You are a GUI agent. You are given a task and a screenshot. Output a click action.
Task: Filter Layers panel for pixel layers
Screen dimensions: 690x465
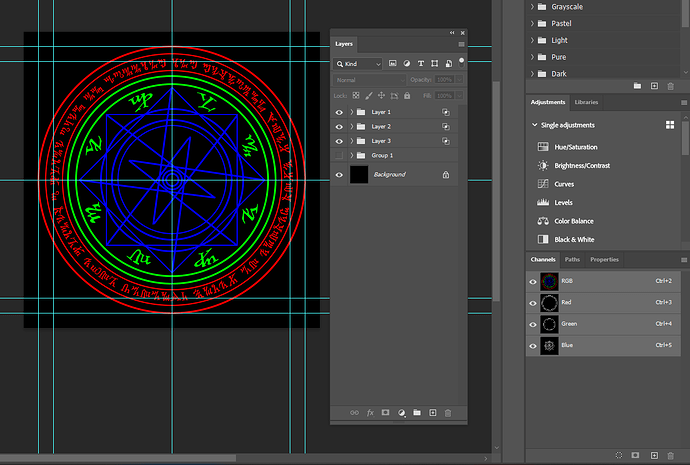393,64
